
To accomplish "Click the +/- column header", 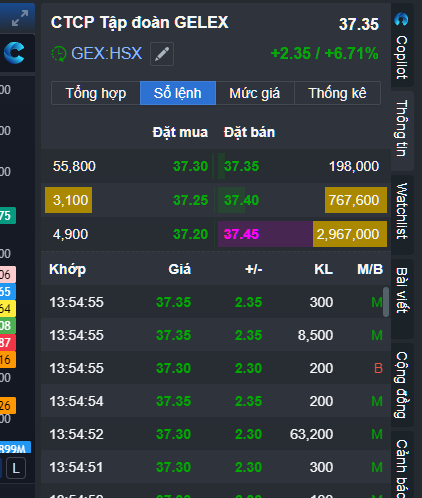I will point(253,269).
